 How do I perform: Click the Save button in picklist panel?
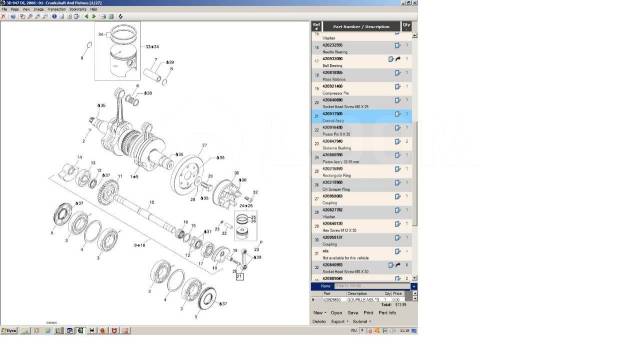tap(353, 313)
